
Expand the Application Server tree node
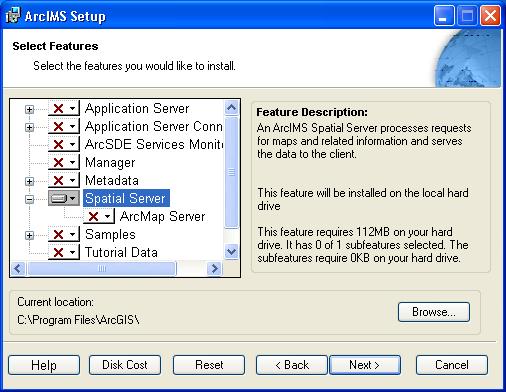click(29, 109)
